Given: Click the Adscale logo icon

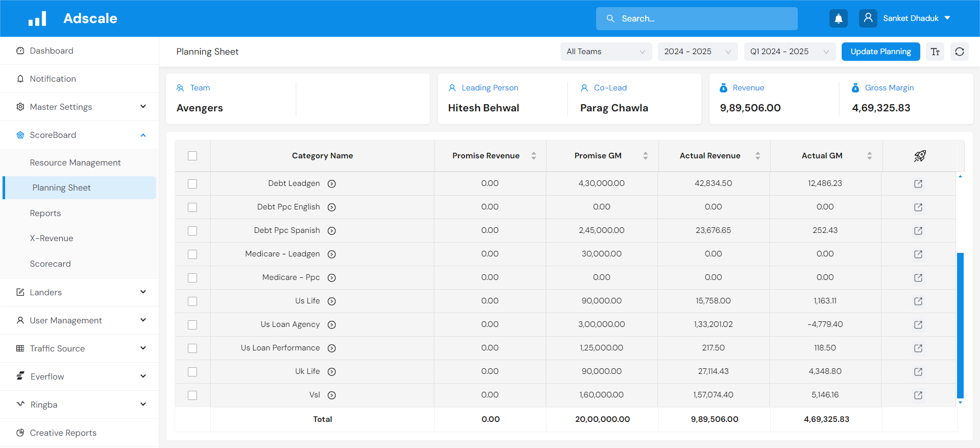Looking at the screenshot, I should (x=37, y=19).
